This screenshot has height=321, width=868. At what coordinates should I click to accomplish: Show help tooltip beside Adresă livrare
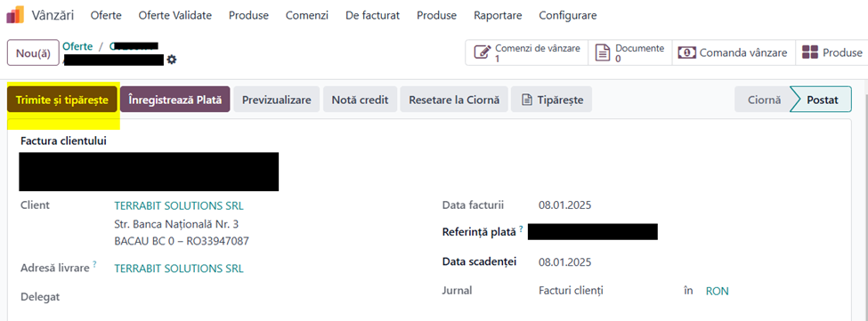94,265
